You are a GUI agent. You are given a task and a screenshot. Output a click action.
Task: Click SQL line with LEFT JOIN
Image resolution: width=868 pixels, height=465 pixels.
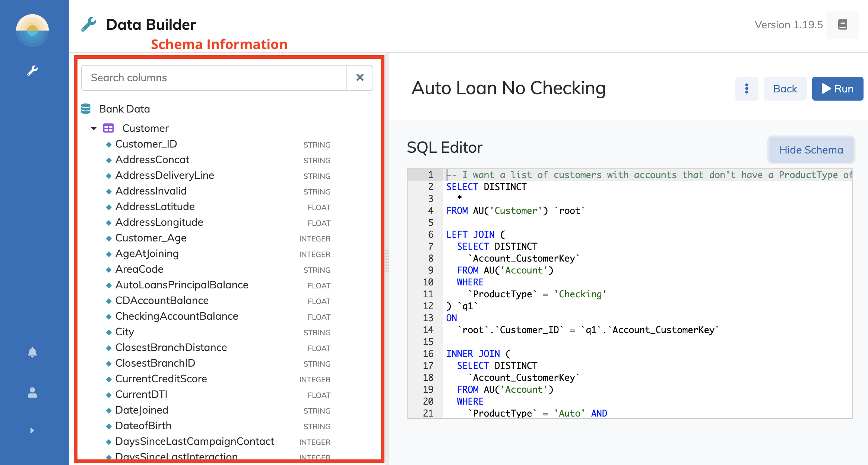[475, 234]
